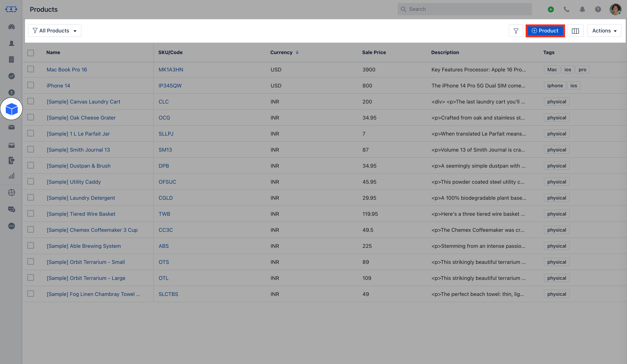Click SKU code MK1A3HN
Screen dimensions: 627x364
(171, 70)
